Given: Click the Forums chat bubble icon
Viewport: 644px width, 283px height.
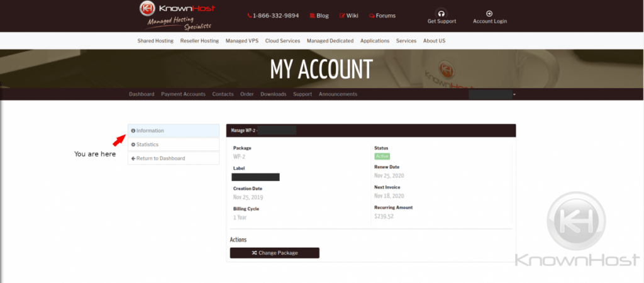Looking at the screenshot, I should (372, 16).
